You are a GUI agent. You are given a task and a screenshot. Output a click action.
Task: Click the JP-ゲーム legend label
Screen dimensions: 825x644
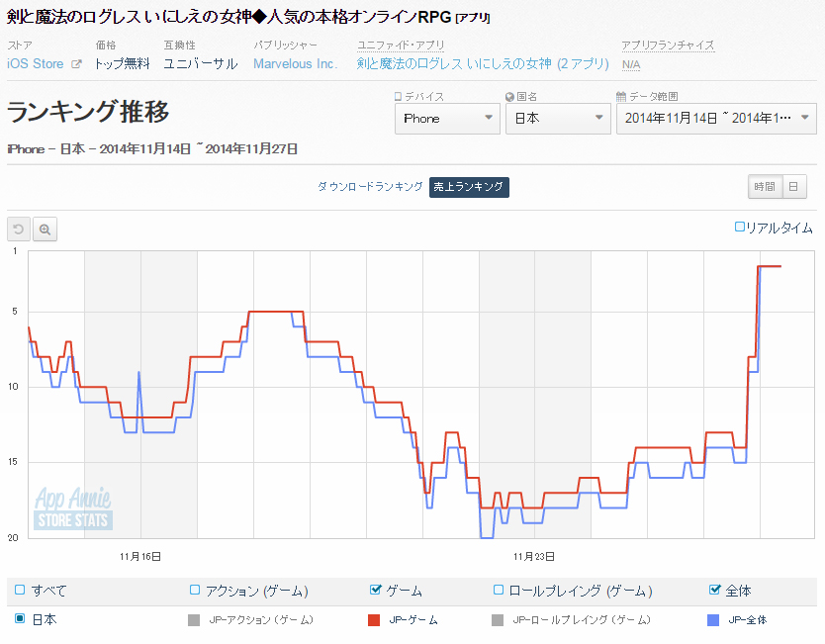413,620
